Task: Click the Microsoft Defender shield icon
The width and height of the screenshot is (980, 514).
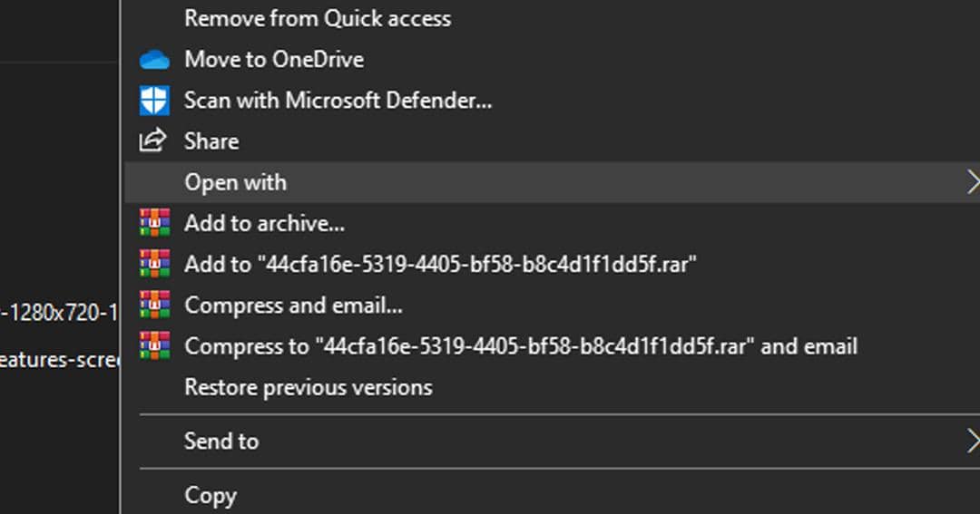Action: point(154,101)
